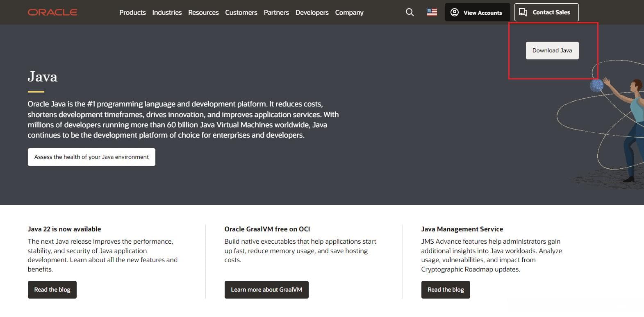Viewport: 644px width, 317px height.
Task: Open the Products menu
Action: 132,12
